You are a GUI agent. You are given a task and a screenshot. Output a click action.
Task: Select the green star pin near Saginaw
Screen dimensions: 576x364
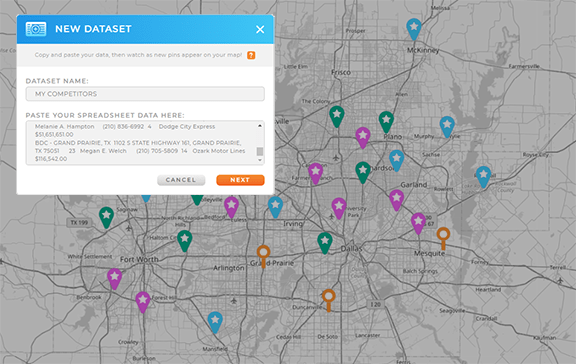coord(106,217)
